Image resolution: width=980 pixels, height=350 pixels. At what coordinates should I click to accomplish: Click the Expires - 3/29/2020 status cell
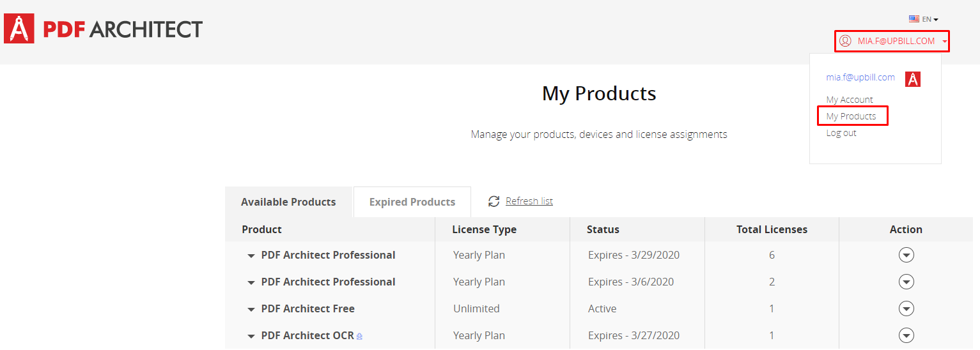pos(634,255)
